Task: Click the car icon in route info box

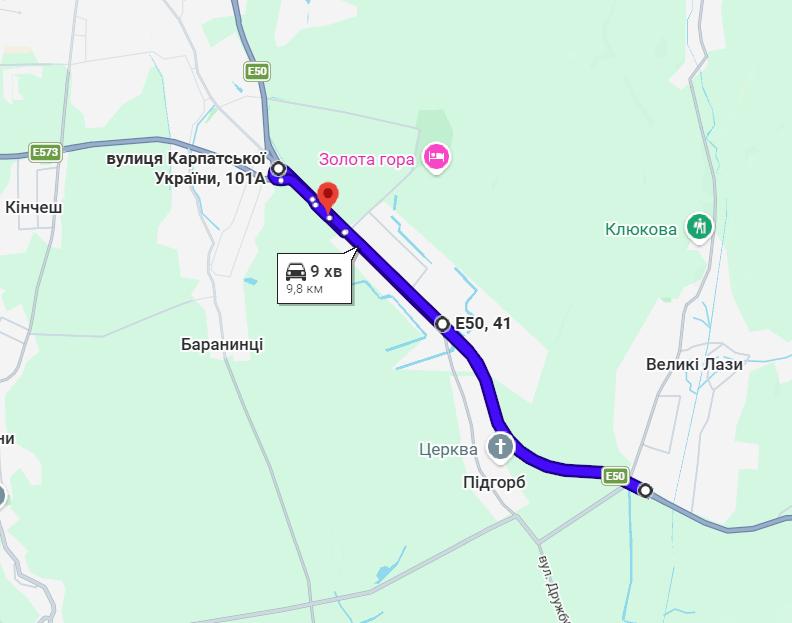Action: (296, 271)
